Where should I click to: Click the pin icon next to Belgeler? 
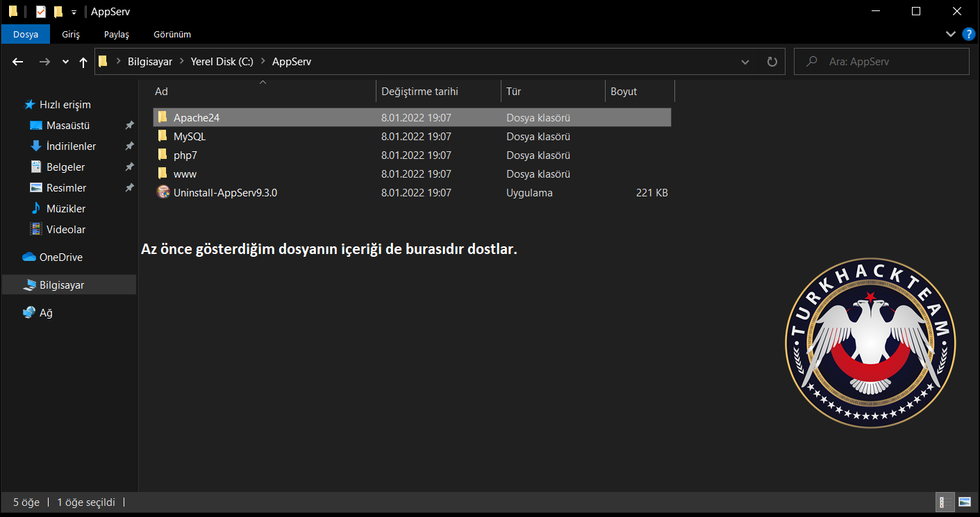tap(129, 167)
